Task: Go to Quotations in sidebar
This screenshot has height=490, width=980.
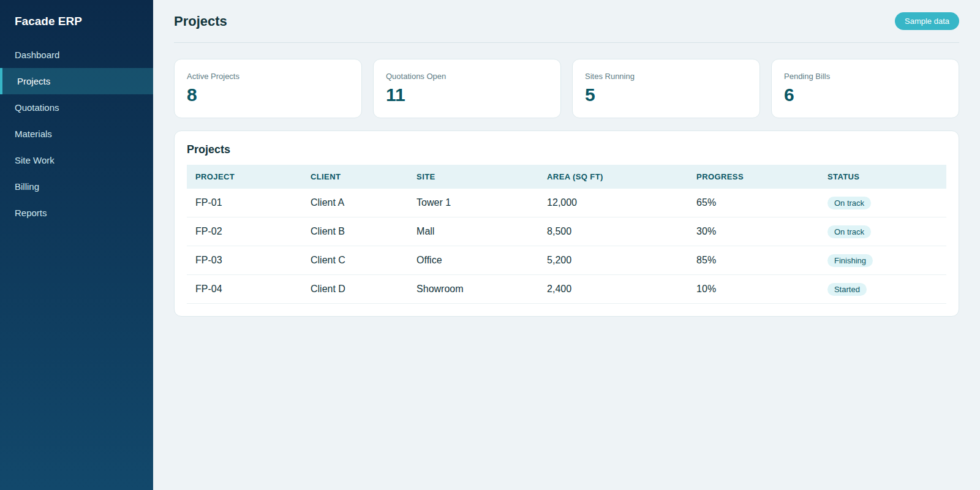Action: pyautogui.click(x=77, y=108)
